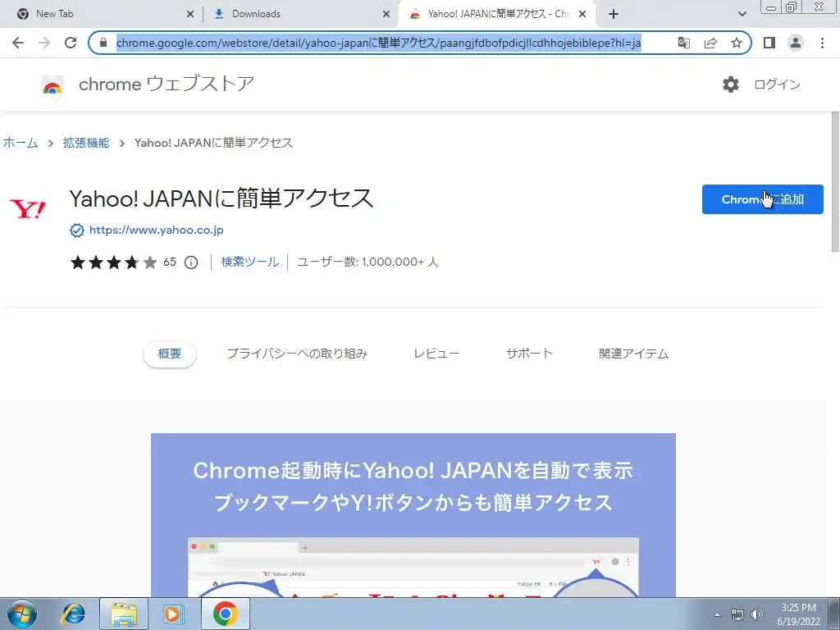Open the Windows Start button
This screenshot has width=840, height=630.
point(22,614)
